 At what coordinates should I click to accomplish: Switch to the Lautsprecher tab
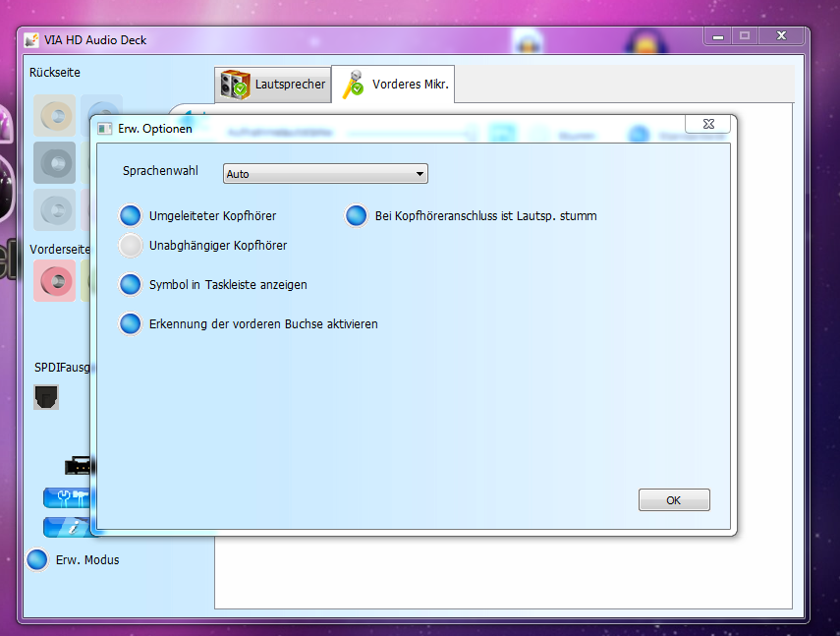point(273,85)
